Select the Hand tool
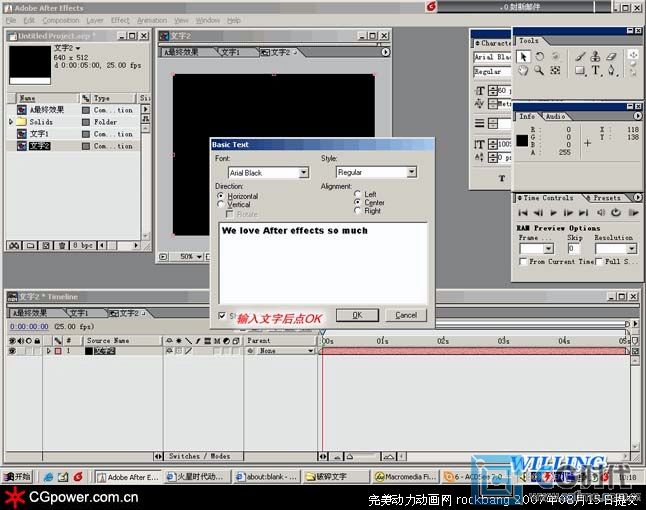Screen dimensions: 646x510 tap(523, 70)
